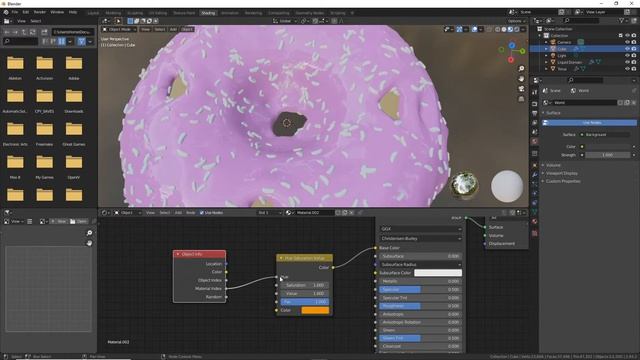Open the World properties tab icon
640x360 pixels.
pyautogui.click(x=535, y=141)
